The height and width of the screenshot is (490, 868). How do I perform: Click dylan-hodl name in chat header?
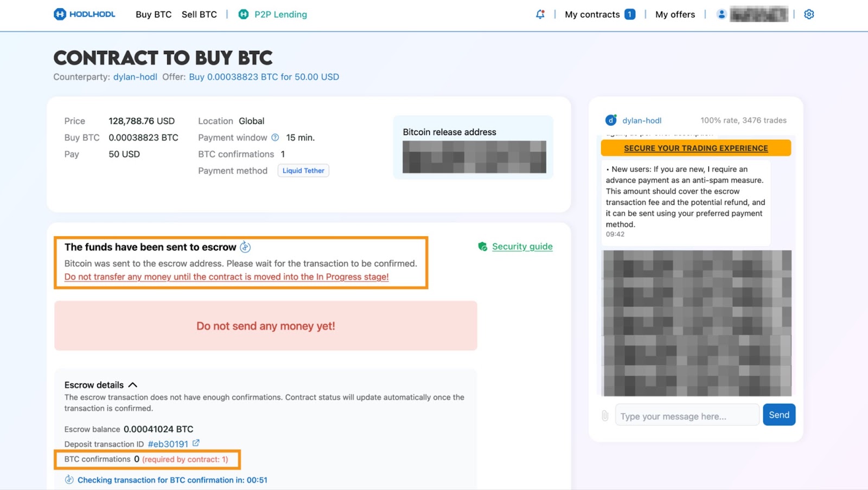tap(642, 120)
